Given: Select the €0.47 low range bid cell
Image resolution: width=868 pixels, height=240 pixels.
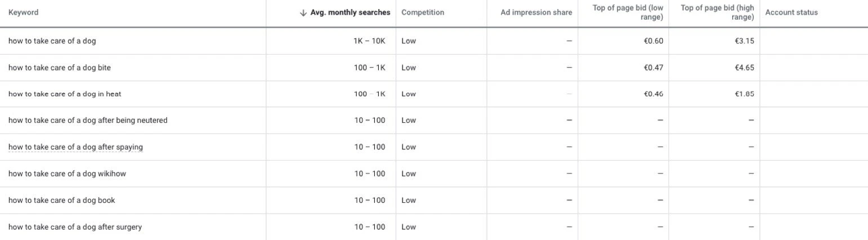Looking at the screenshot, I should [x=653, y=68].
